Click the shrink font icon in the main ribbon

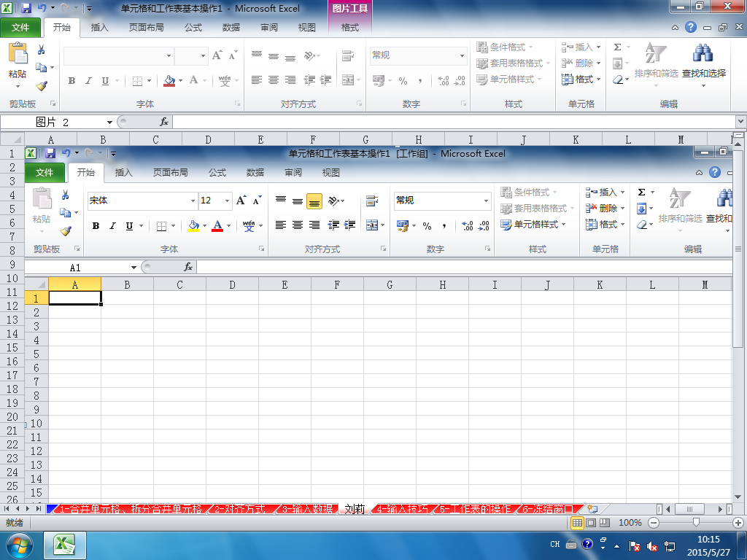point(233,55)
